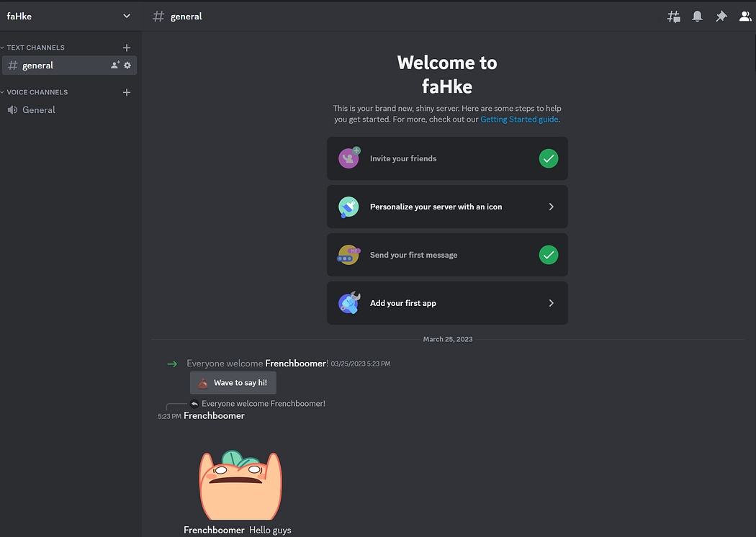This screenshot has width=756, height=537.
Task: Collapse the Voice Channels category
Action: (x=37, y=92)
